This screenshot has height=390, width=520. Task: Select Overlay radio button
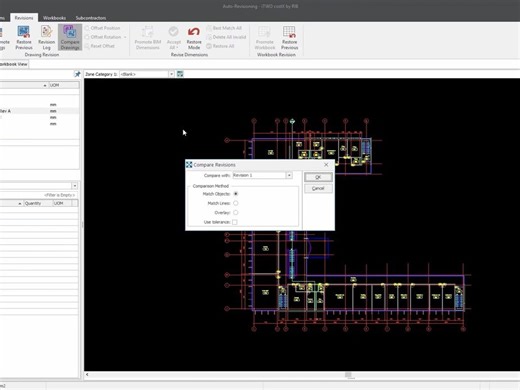(x=236, y=212)
